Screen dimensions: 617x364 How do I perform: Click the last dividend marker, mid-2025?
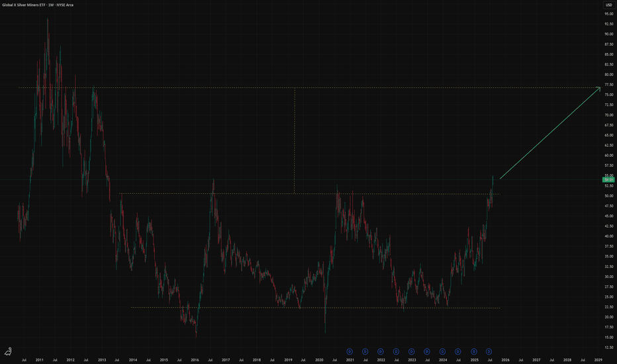click(x=489, y=351)
